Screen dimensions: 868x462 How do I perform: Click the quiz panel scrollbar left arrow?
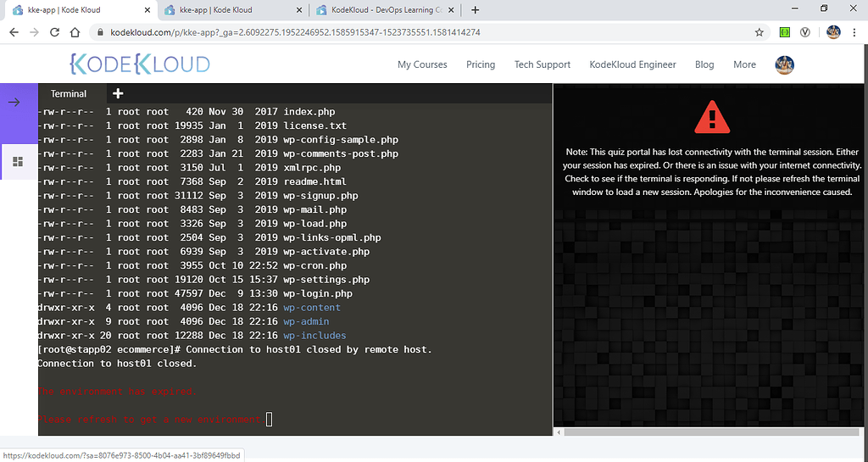[559, 432]
